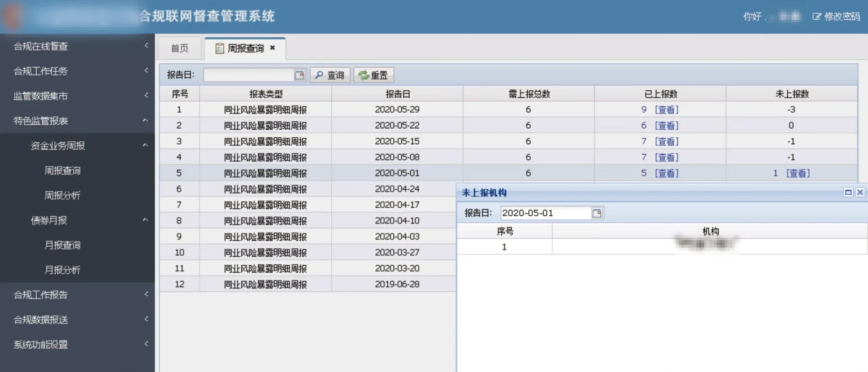Open 月报查询 under 债券月报
The image size is (868, 372).
(x=62, y=245)
